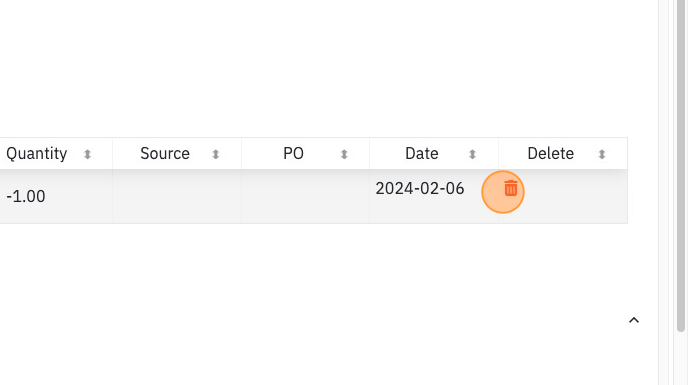Click the PO column header text
Viewport: 688px width, 385px height.
[293, 154]
